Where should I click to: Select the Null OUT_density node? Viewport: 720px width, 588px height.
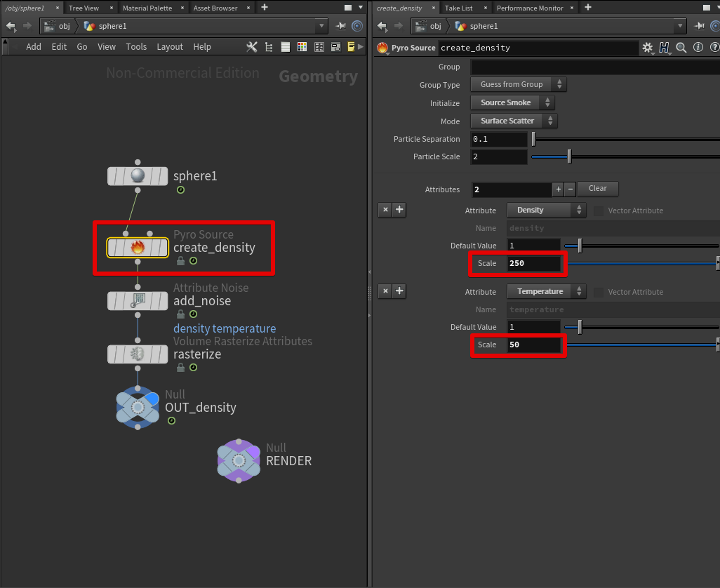pyautogui.click(x=138, y=406)
